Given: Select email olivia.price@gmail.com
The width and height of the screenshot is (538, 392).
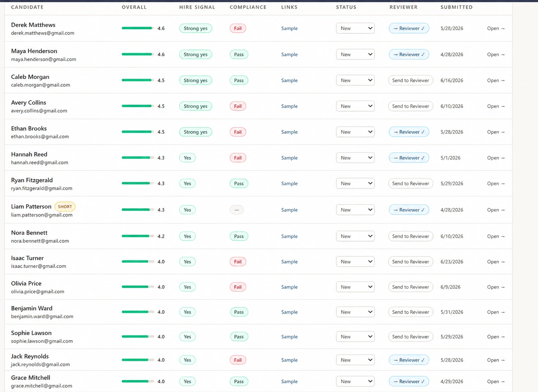Looking at the screenshot, I should pyautogui.click(x=37, y=292).
